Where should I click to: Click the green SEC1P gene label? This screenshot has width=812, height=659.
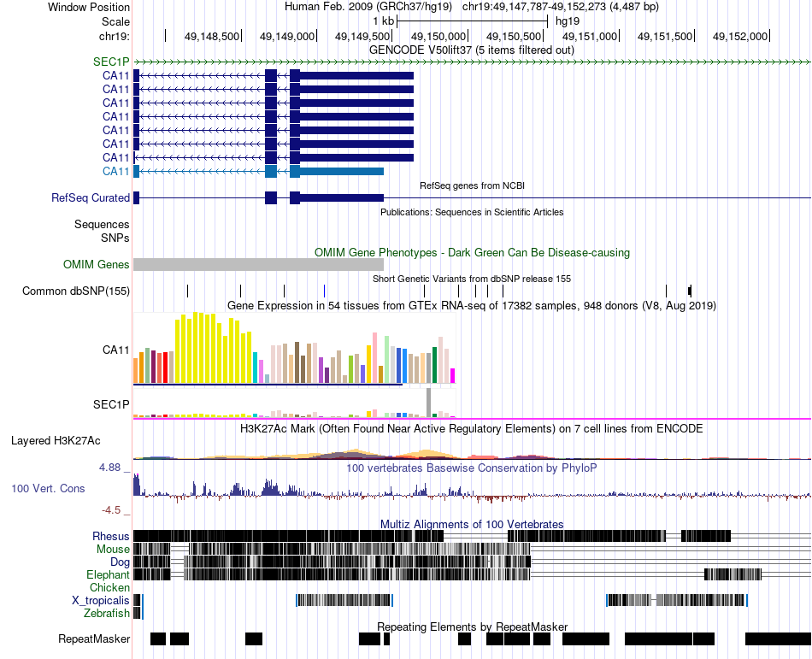pos(111,62)
